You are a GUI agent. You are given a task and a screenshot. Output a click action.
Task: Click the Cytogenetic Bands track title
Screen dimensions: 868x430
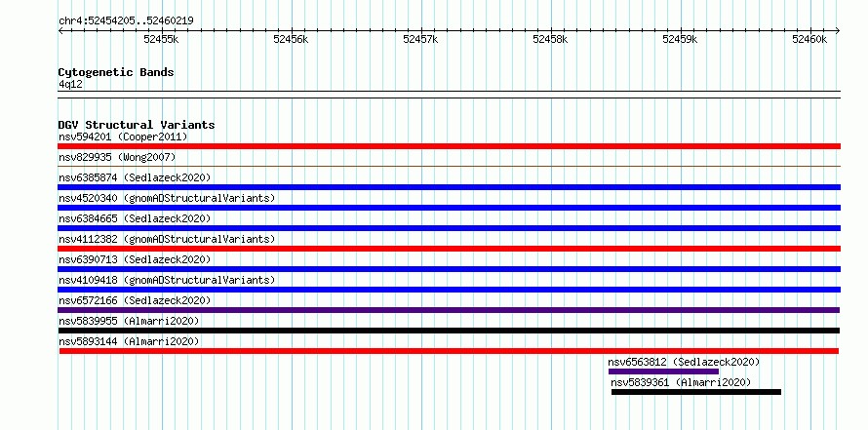pyautogui.click(x=116, y=72)
